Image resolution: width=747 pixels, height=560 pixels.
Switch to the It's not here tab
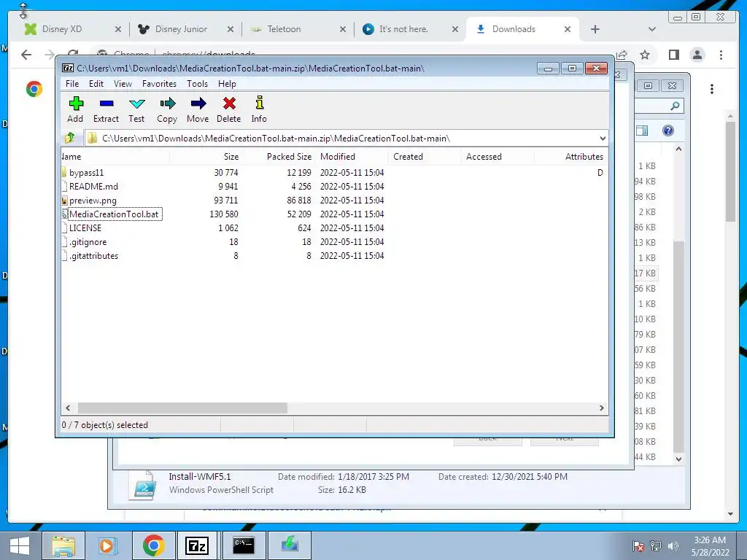pyautogui.click(x=403, y=29)
